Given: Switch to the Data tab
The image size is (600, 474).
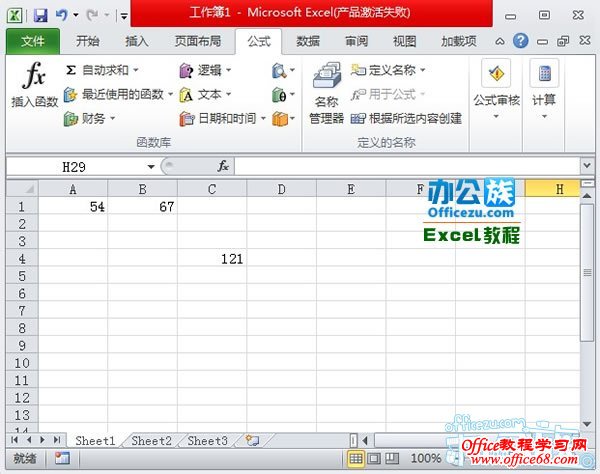Looking at the screenshot, I should pos(308,41).
